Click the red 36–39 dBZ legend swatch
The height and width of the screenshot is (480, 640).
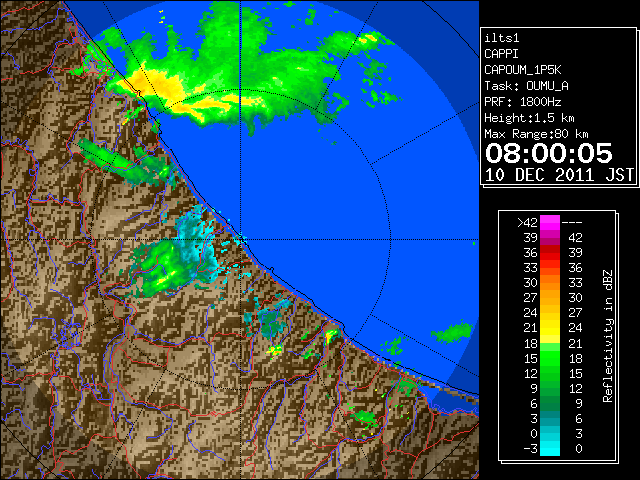coord(549,253)
